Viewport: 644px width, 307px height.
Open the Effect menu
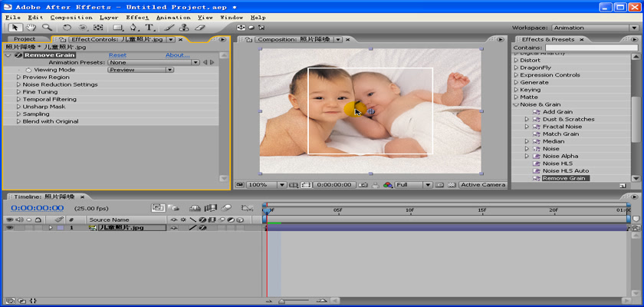click(x=137, y=17)
